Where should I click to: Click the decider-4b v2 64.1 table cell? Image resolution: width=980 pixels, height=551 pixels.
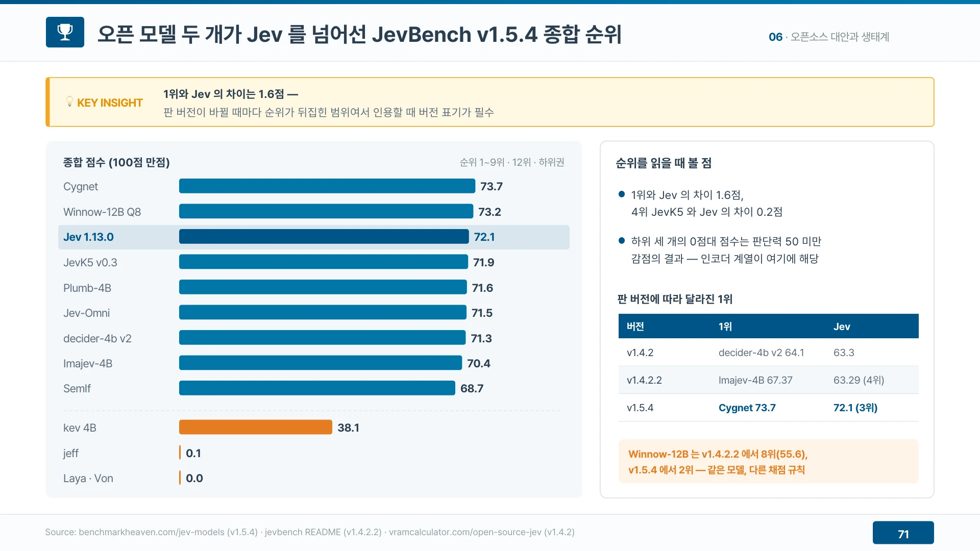[x=762, y=353]
